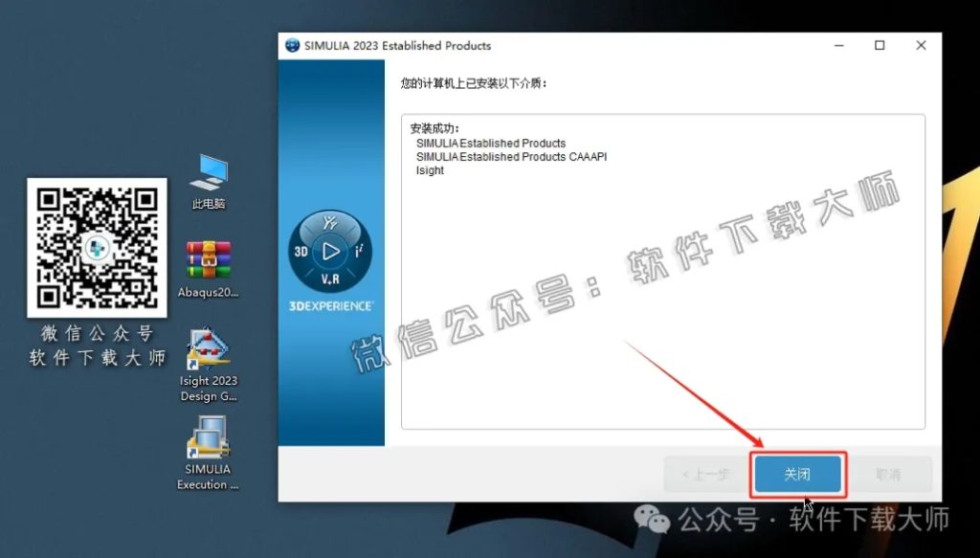Click the 取消 (Cancel) button
Viewport: 980px width, 558px height.
(x=890, y=474)
